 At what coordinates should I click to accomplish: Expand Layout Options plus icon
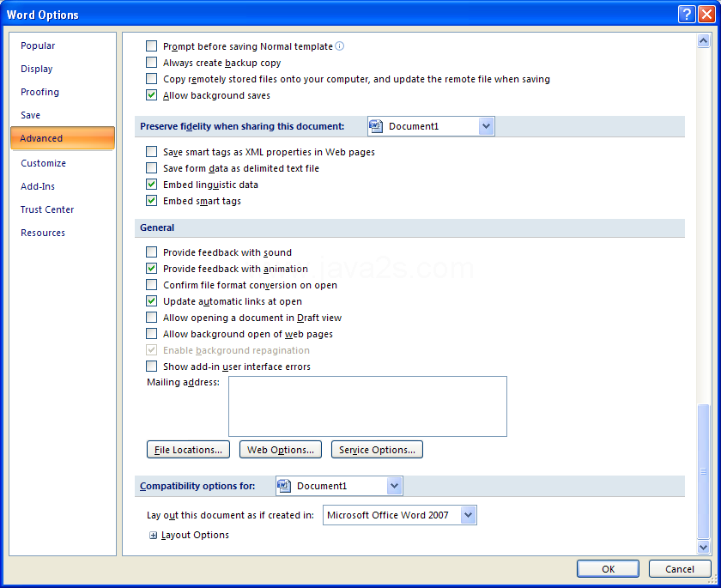(153, 535)
